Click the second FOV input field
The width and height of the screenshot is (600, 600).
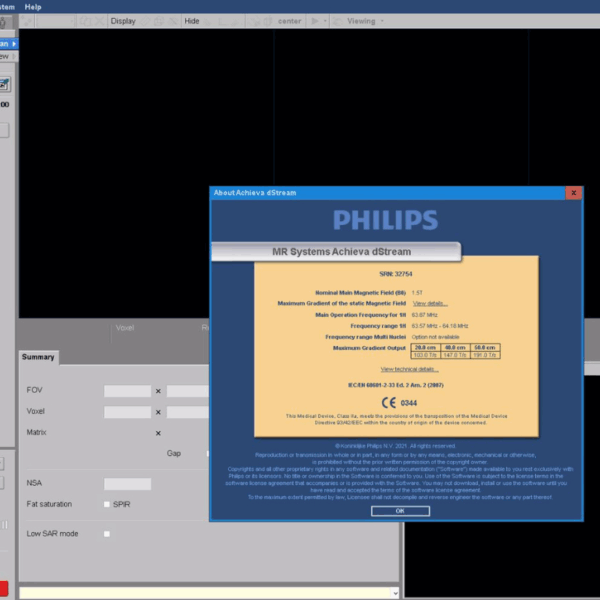coord(188,391)
